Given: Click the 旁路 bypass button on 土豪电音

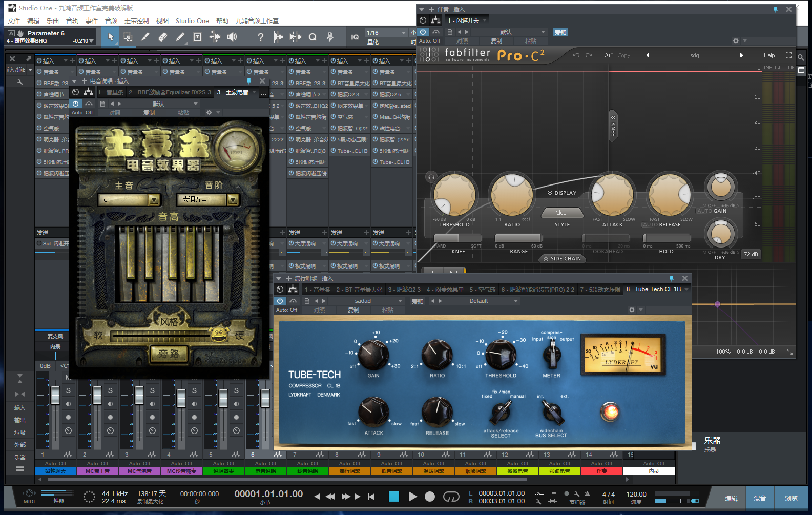Looking at the screenshot, I should [x=169, y=354].
